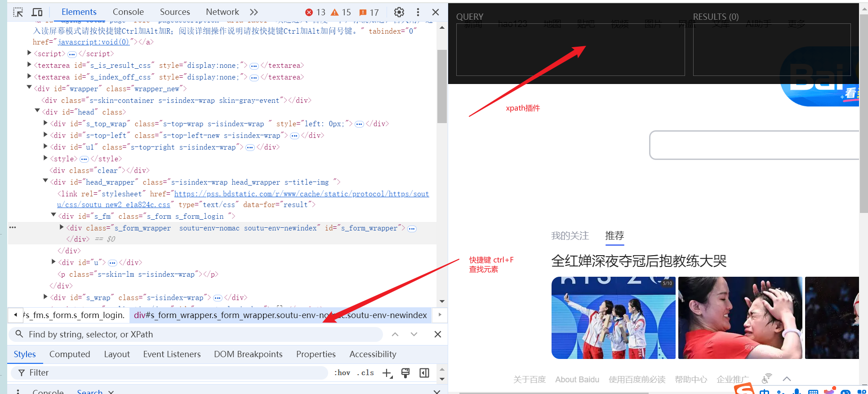Open the three-dot actions for selected node
The height and width of the screenshot is (394, 868).
point(13,227)
